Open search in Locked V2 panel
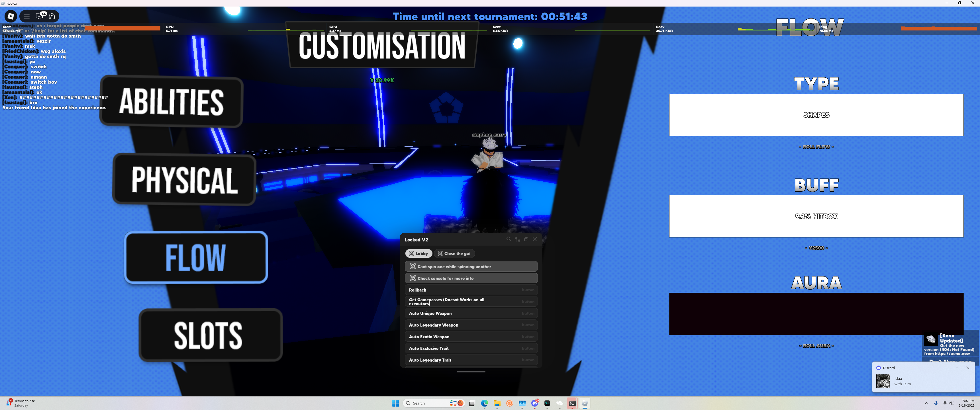Screen dimensions: 980x410 509,239
